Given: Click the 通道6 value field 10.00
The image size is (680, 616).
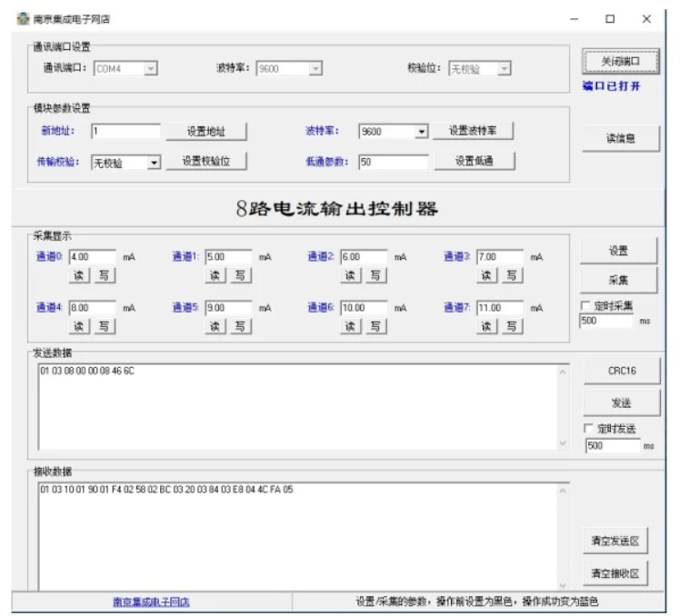Looking at the screenshot, I should pyautogui.click(x=364, y=307).
